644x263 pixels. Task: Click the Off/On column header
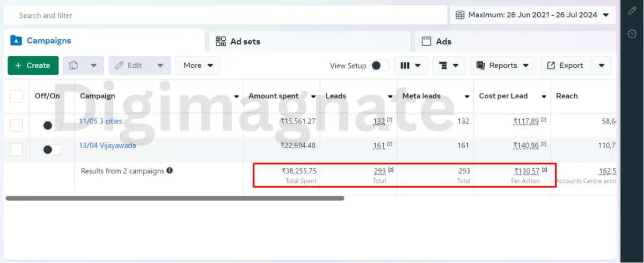click(47, 96)
